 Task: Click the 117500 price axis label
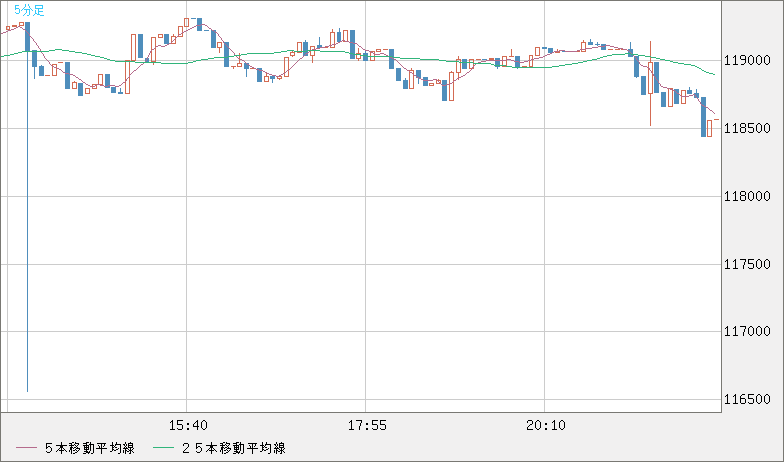747,264
